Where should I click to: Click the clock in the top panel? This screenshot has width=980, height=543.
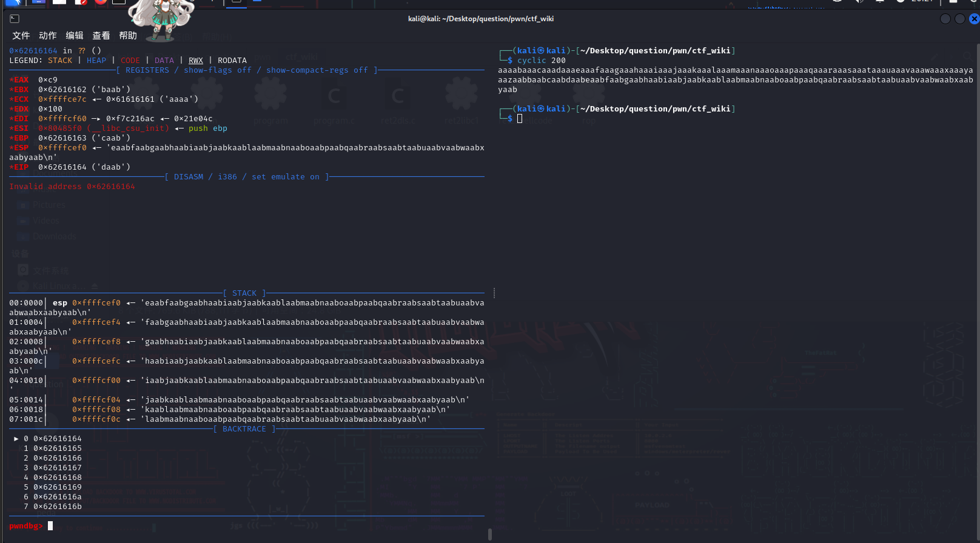[922, 1]
